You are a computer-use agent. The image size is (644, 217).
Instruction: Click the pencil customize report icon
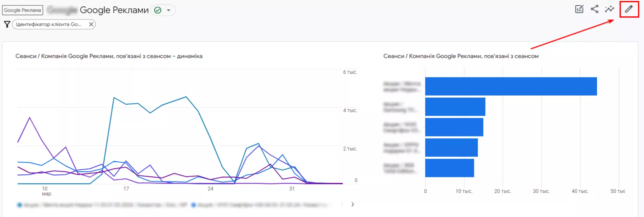[x=629, y=9]
